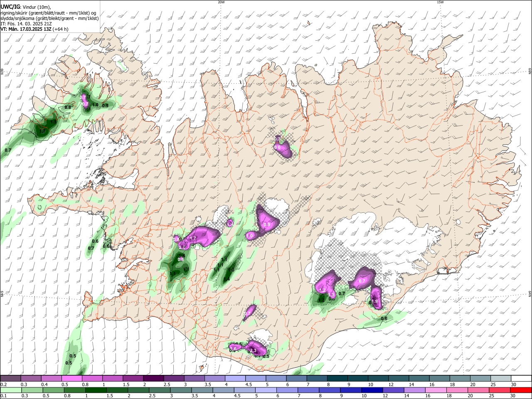The image size is (532, 399).
Task: Click the dark blue bottom-row swatch between 10 and 12
Action: pos(372,390)
